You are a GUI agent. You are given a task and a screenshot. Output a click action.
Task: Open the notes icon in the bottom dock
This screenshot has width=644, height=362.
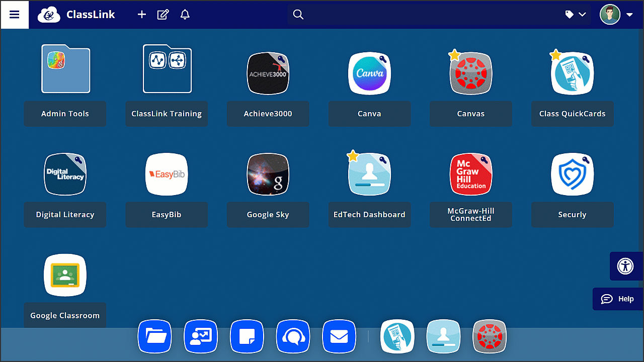247,336
